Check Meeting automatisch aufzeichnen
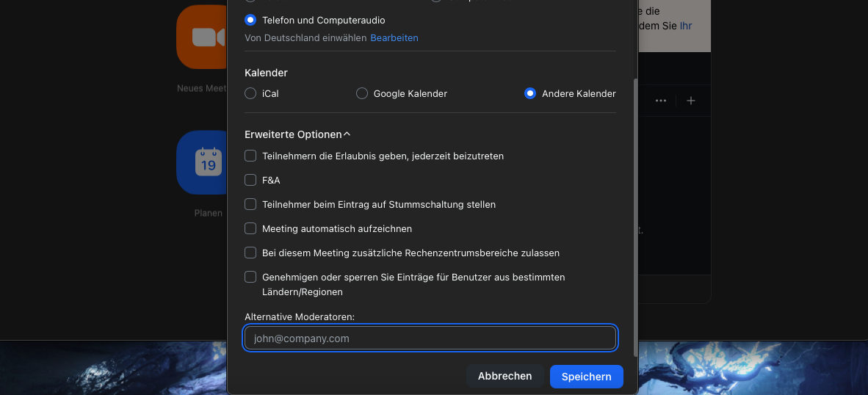 click(250, 229)
